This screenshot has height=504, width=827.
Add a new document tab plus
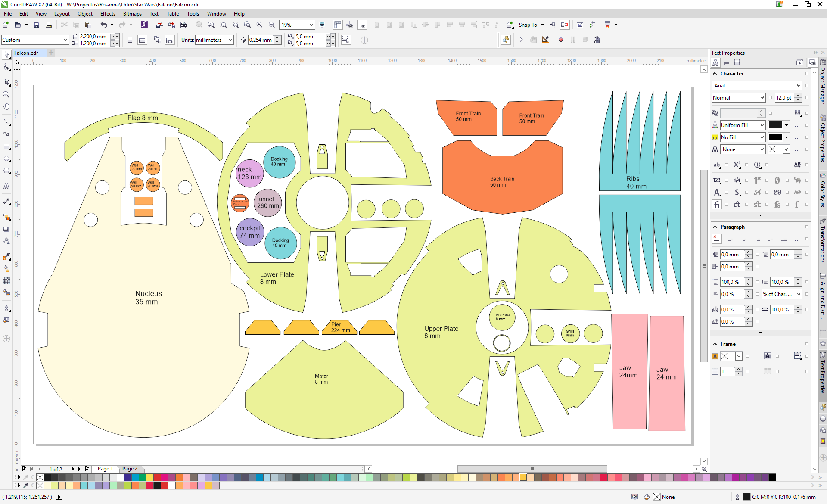[x=51, y=53]
